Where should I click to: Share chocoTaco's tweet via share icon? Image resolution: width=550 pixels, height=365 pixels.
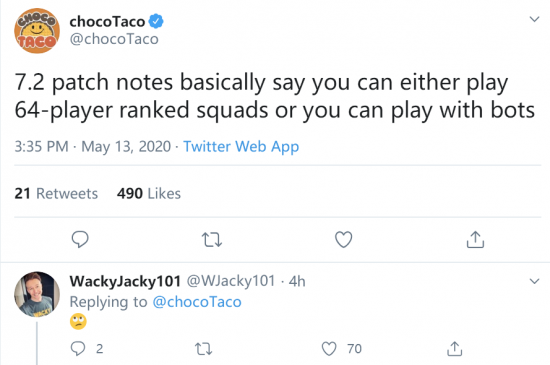point(475,239)
